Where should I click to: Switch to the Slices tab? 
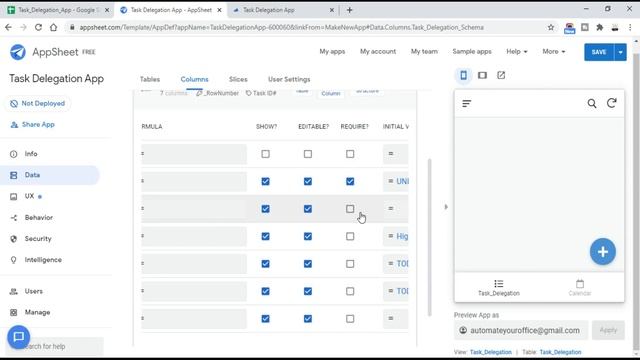coord(238,79)
